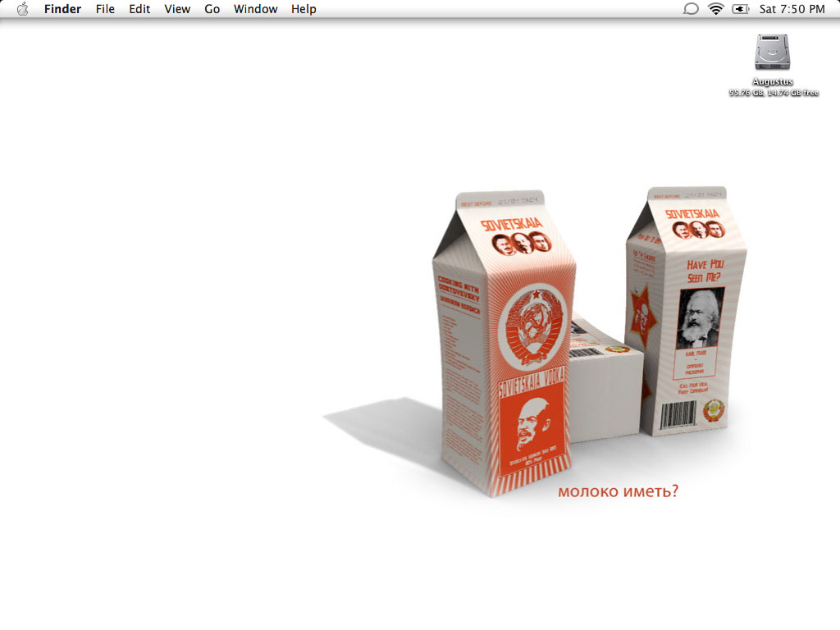Click the chat bubble status icon
The image size is (840, 630).
691,9
